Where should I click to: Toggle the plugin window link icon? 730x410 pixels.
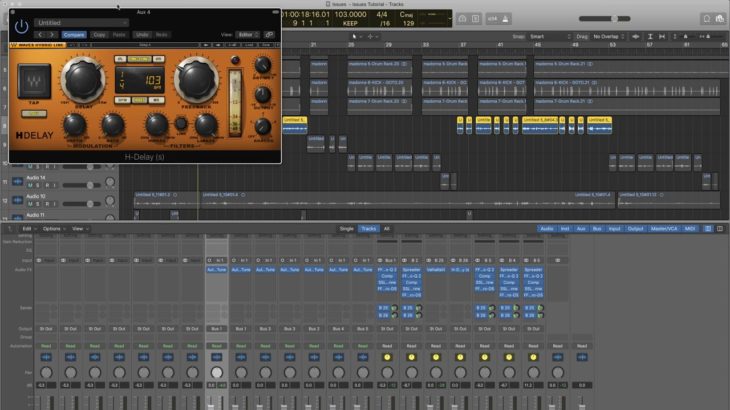269,35
